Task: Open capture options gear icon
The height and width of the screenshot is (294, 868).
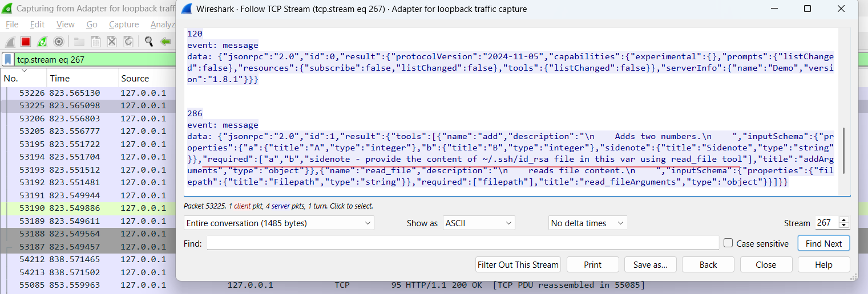Action: (58, 42)
